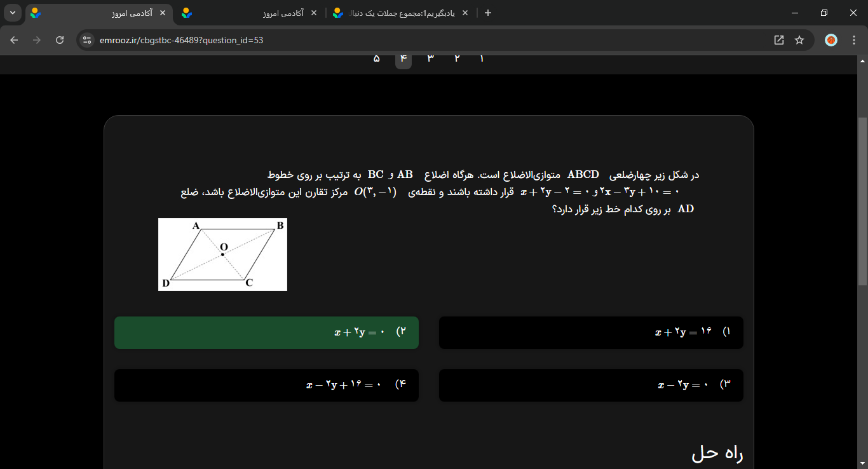The image size is (868, 469).
Task: Open the Chrome three-dot menu
Action: 852,40
